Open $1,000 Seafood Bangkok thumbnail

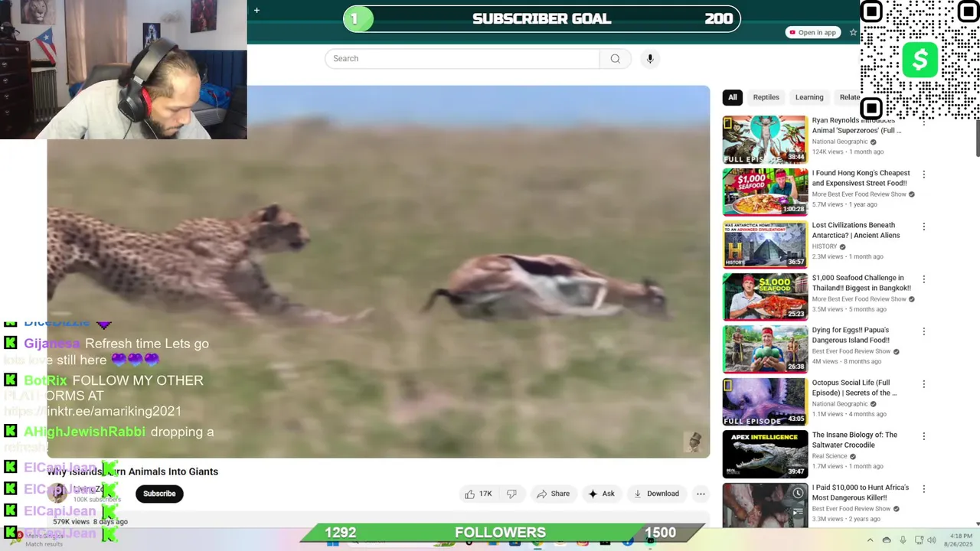point(765,297)
